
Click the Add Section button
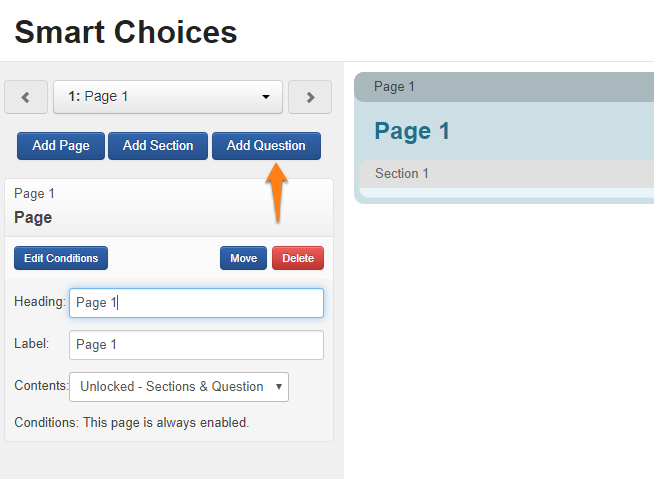click(x=158, y=146)
